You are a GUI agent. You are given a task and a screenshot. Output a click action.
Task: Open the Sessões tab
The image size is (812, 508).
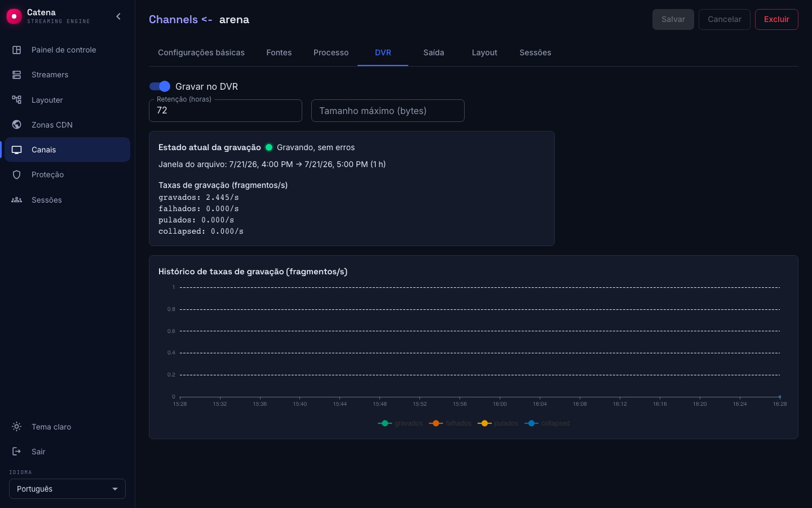(x=535, y=52)
